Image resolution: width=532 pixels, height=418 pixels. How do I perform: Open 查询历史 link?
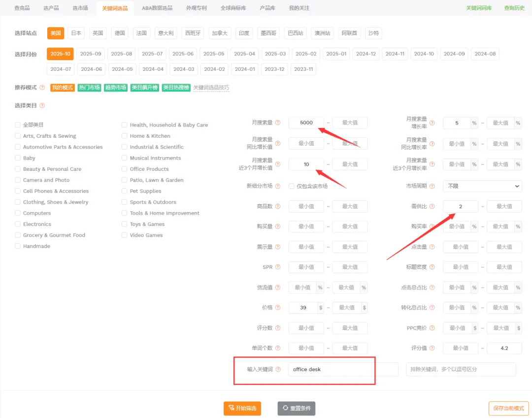coord(514,8)
